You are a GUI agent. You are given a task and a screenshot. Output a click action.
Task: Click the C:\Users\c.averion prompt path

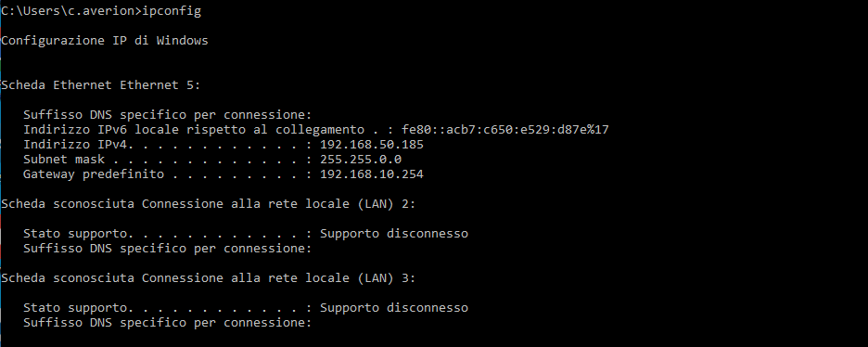coord(69,12)
